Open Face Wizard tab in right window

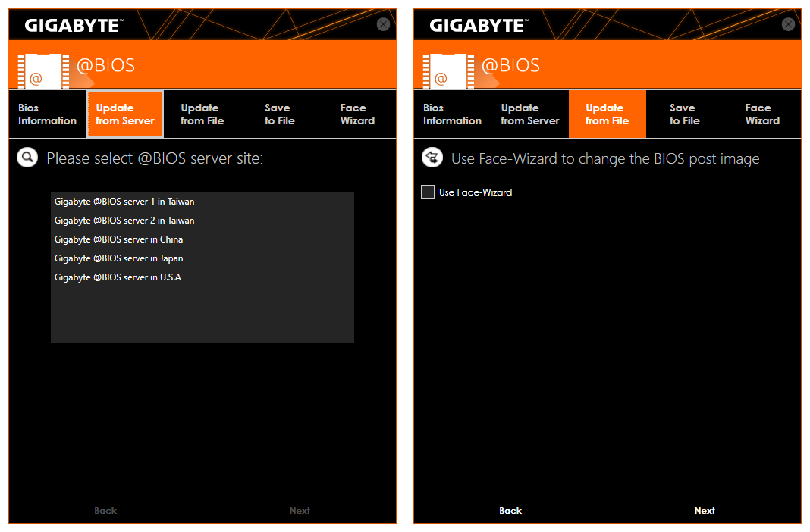[x=762, y=114]
